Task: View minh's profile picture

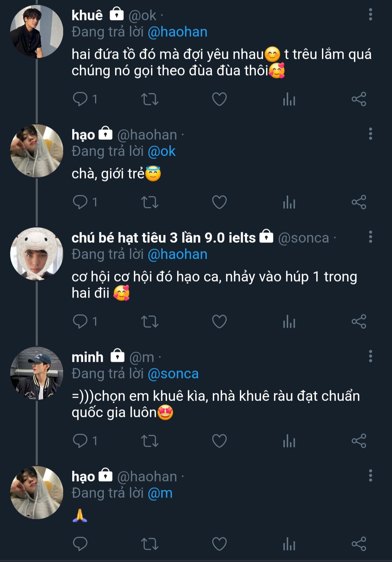Action: [37, 373]
